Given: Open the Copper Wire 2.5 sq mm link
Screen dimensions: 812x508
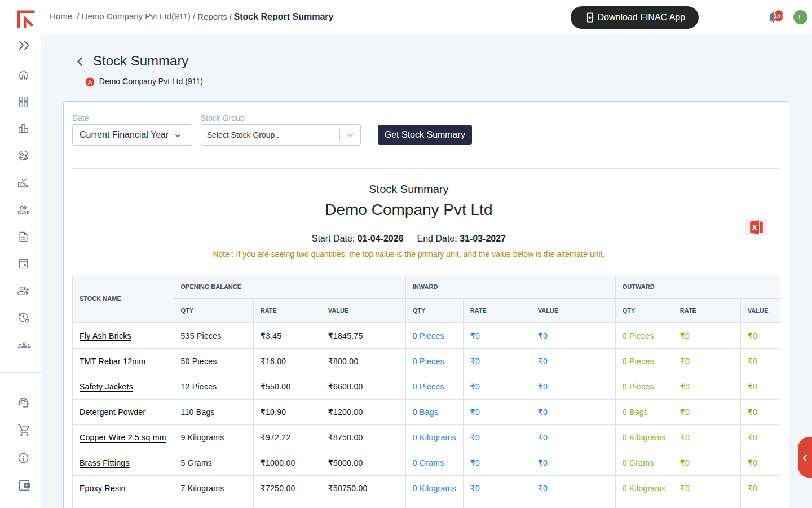Looking at the screenshot, I should pos(123,437).
